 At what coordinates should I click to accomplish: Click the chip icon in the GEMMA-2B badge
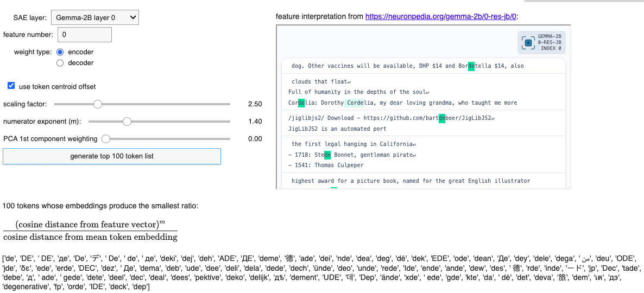click(x=528, y=43)
